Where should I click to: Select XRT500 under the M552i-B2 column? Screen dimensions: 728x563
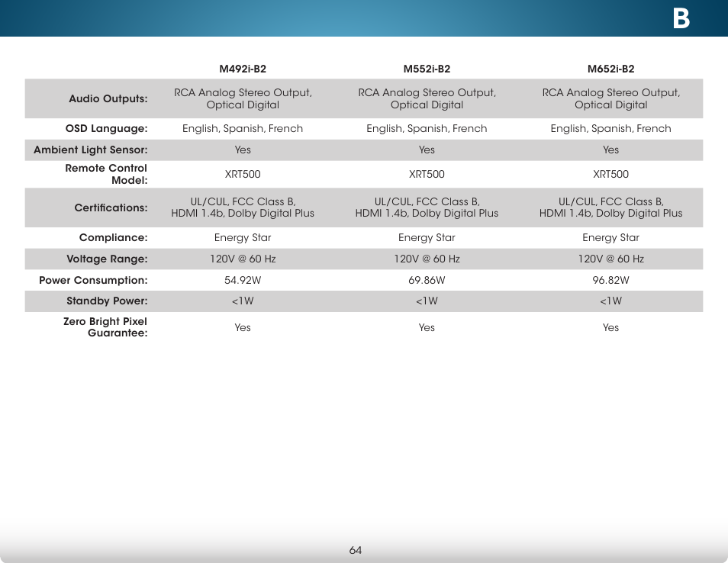pos(427,174)
